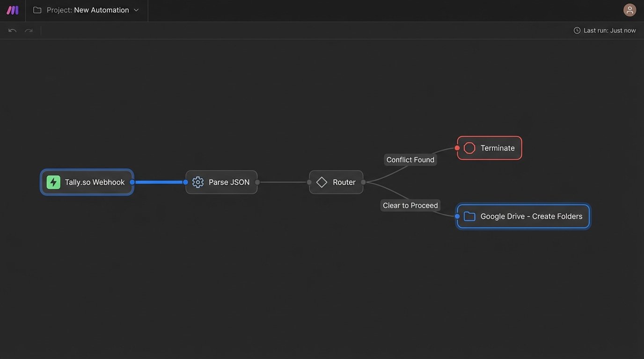
Task: Click the Router output connector dot
Action: 363,182
